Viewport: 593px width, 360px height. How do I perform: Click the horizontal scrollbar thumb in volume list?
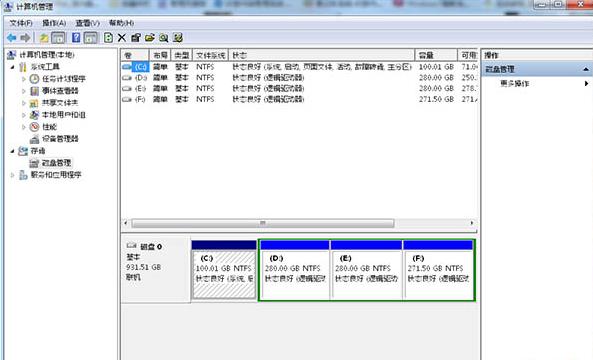tap(263, 223)
